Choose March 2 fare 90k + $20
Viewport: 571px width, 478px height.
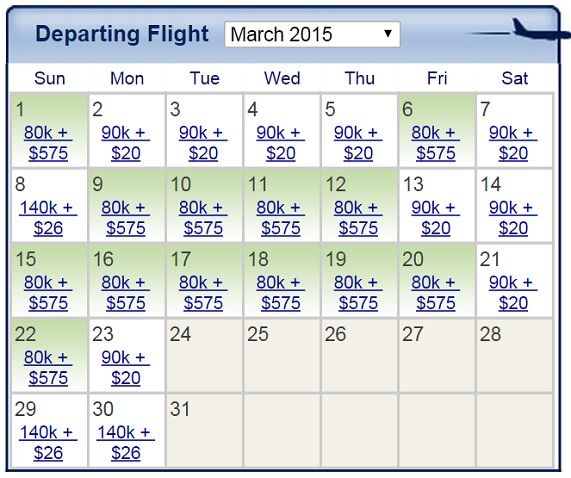pos(126,143)
